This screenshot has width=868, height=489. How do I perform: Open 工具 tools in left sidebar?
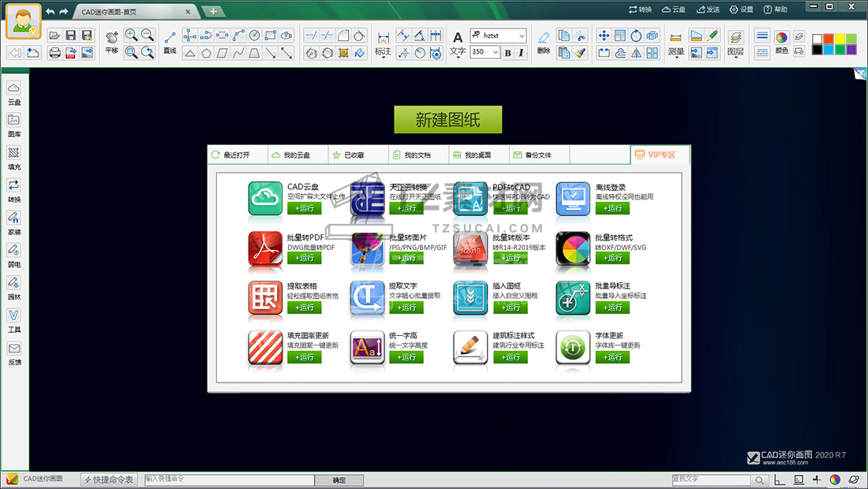click(14, 321)
